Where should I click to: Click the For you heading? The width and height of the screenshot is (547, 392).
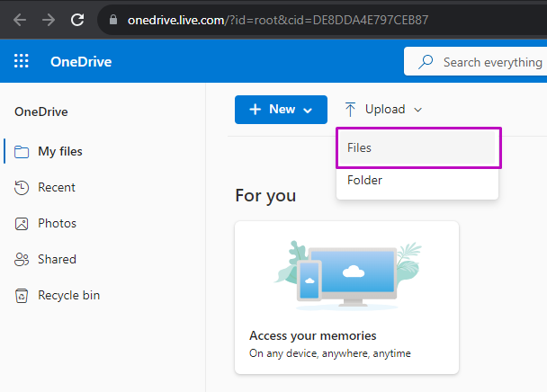coord(265,196)
